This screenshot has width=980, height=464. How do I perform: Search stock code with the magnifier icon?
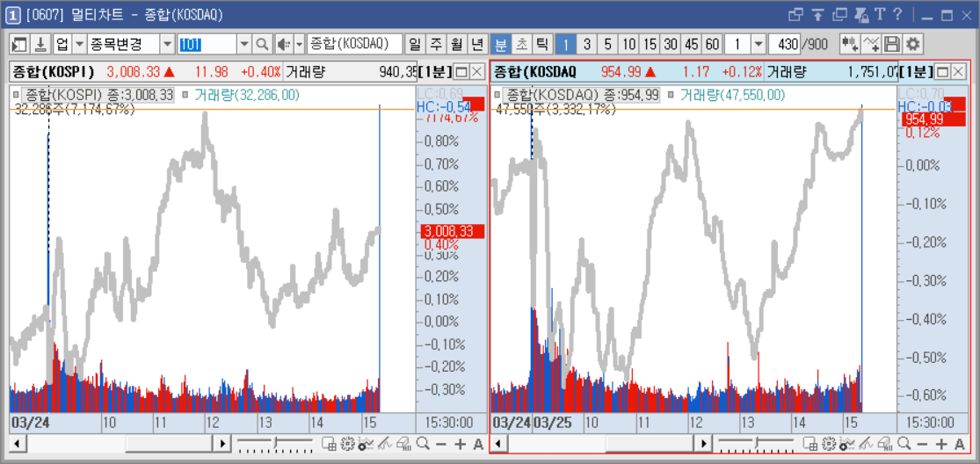tap(263, 44)
